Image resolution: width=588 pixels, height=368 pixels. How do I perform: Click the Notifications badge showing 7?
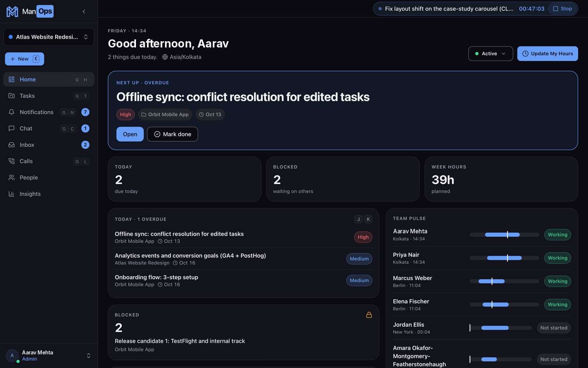(85, 112)
